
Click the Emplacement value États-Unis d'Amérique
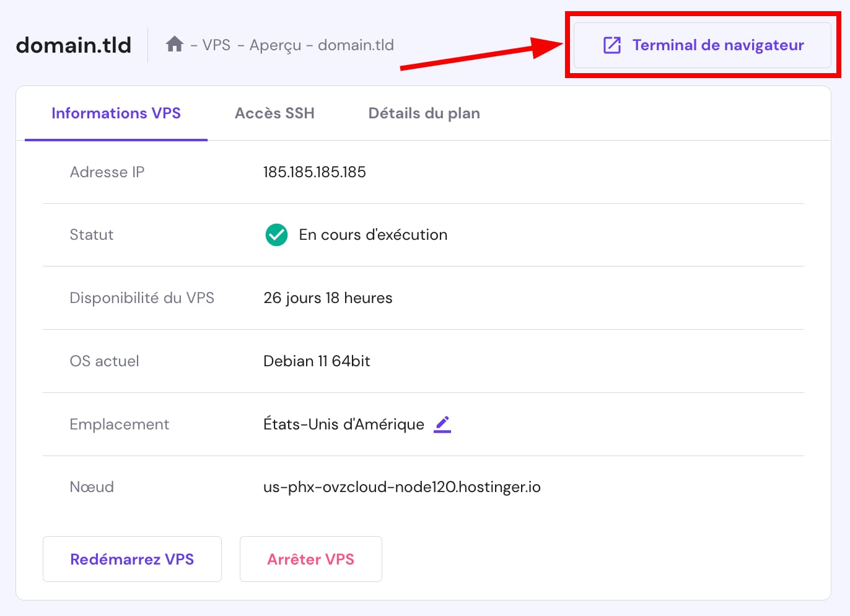[x=344, y=424]
